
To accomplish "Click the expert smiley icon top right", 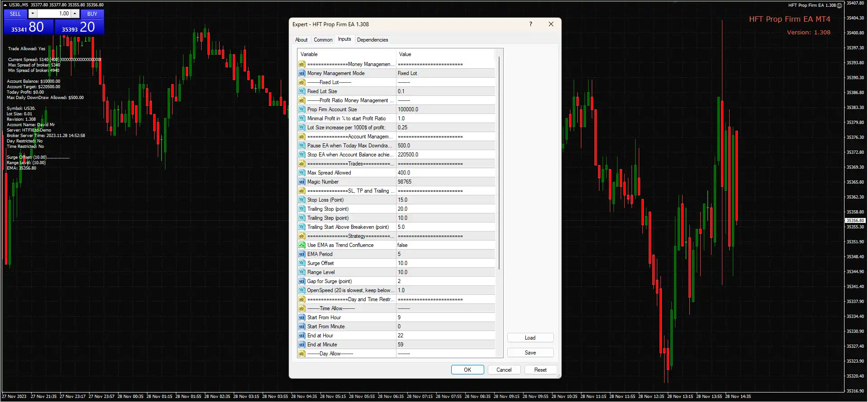I will 840,5.
